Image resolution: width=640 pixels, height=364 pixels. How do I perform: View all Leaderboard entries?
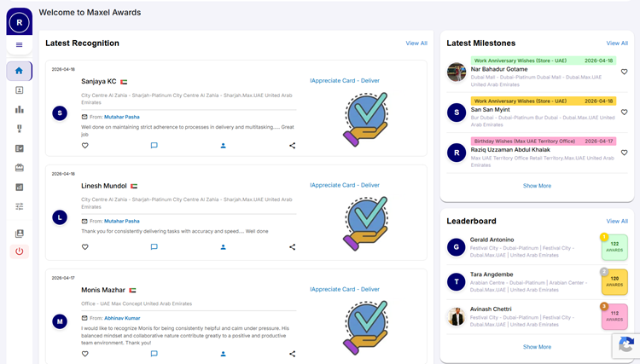point(617,221)
